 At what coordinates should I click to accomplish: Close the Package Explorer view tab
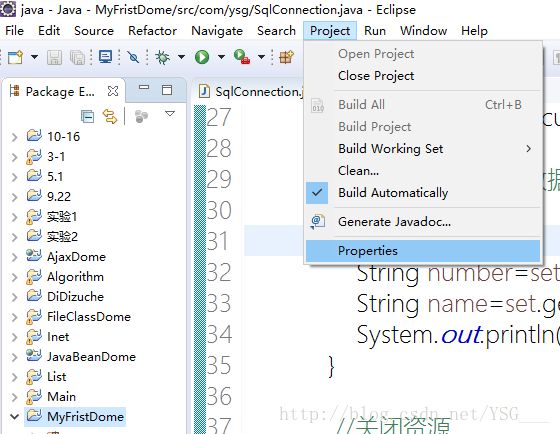coord(112,91)
